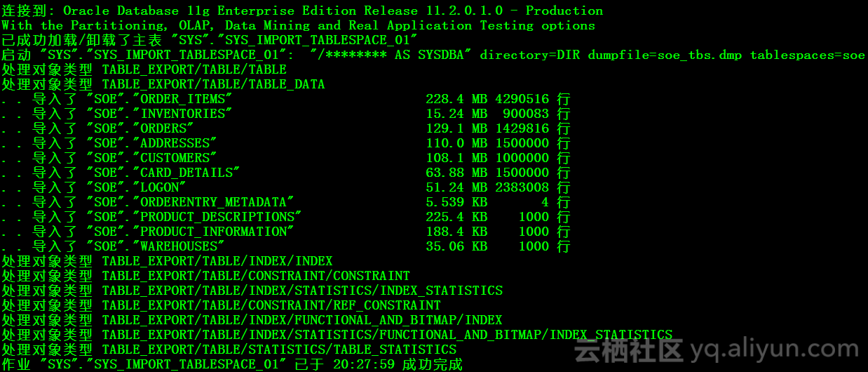Viewport: 868px width, 372px height.
Task: Click the "ORDERS" table name
Action: point(163,128)
